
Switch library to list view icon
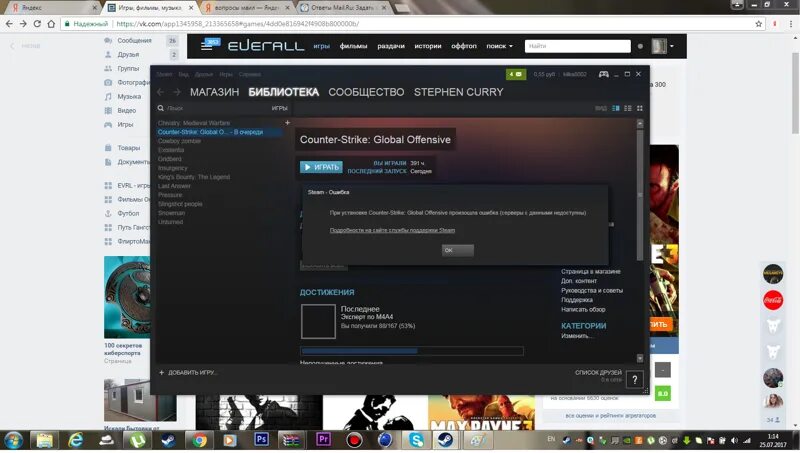pyautogui.click(x=628, y=108)
